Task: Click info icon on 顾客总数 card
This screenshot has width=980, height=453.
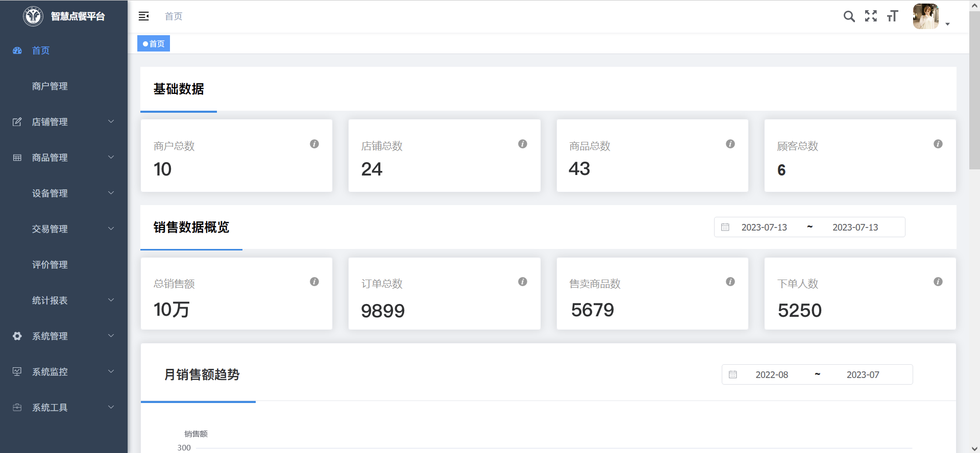Action: (938, 144)
